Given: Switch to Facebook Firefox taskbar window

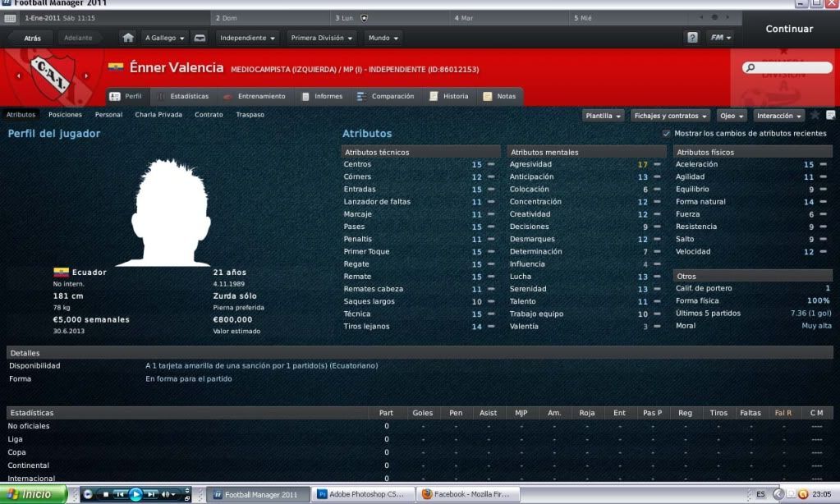Looking at the screenshot, I should pyautogui.click(x=470, y=494).
